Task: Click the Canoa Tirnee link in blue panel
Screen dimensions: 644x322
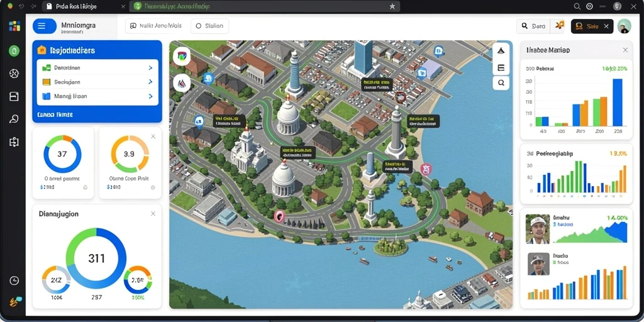Action: coord(55,114)
